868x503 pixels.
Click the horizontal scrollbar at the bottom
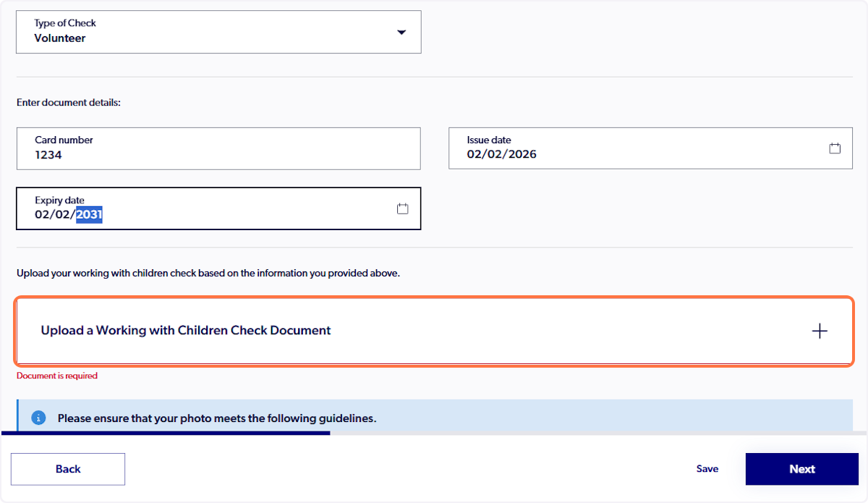pos(166,431)
